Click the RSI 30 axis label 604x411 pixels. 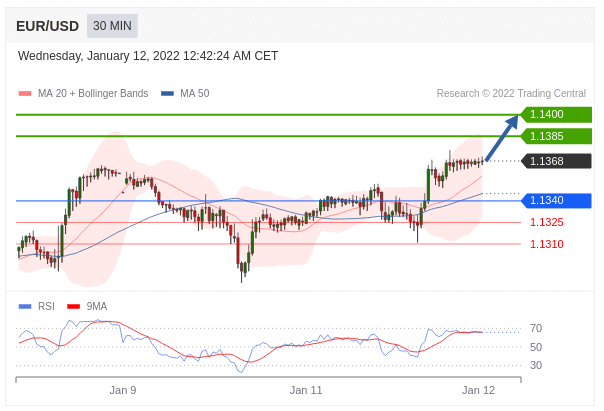[536, 365]
